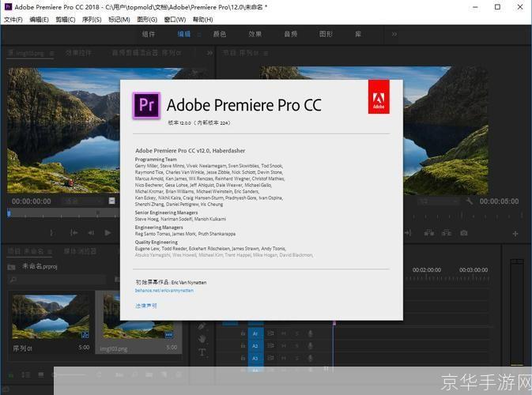Screen dimensions: 532x395
Task: Enable voice-over record on A3
Action: point(310,358)
